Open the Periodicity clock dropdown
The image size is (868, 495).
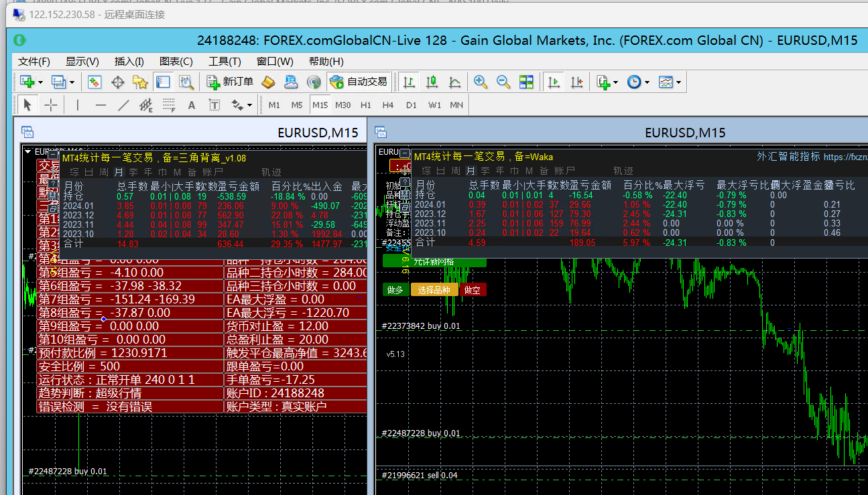638,82
